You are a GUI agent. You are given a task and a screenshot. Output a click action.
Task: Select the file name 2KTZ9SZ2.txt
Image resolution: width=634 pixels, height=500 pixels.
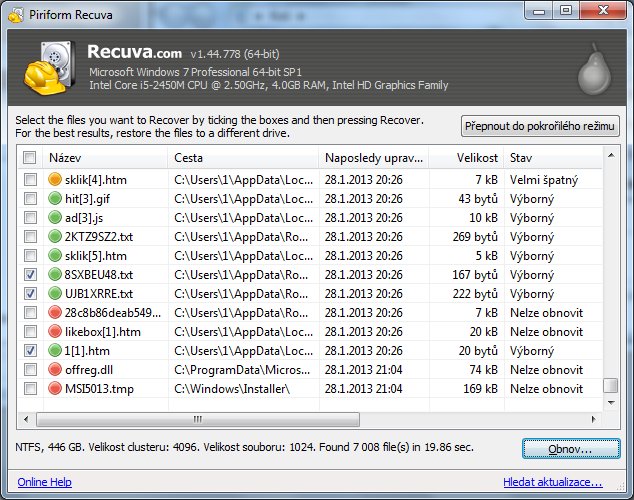(x=99, y=236)
